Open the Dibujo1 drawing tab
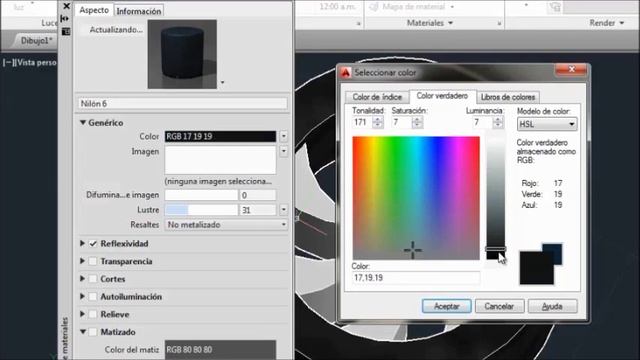 [36, 40]
